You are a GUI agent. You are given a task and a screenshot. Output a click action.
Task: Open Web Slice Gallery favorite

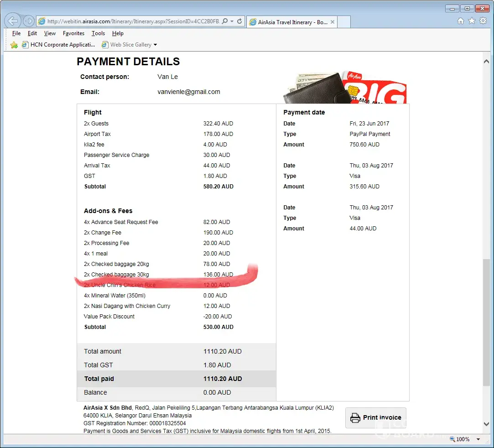point(127,45)
